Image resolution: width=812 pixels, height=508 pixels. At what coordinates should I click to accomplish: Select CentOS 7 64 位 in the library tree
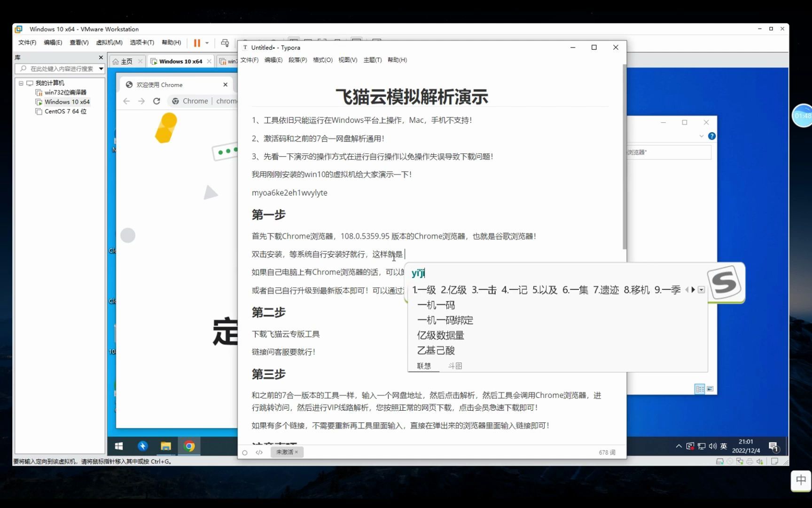coord(61,111)
